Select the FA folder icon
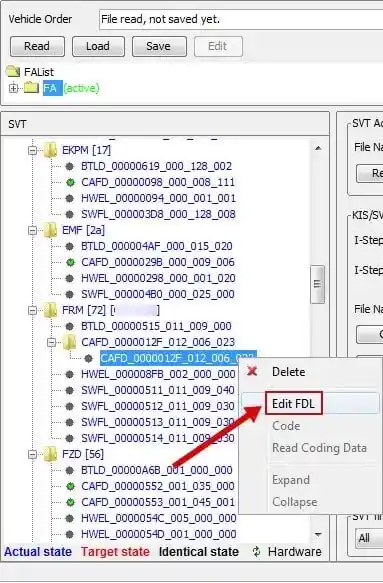 point(31,88)
